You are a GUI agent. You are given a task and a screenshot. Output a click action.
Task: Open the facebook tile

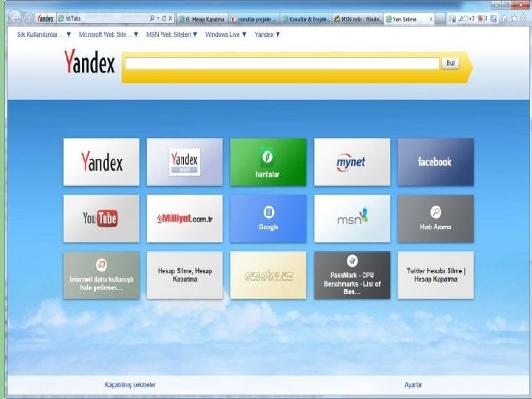click(x=436, y=162)
